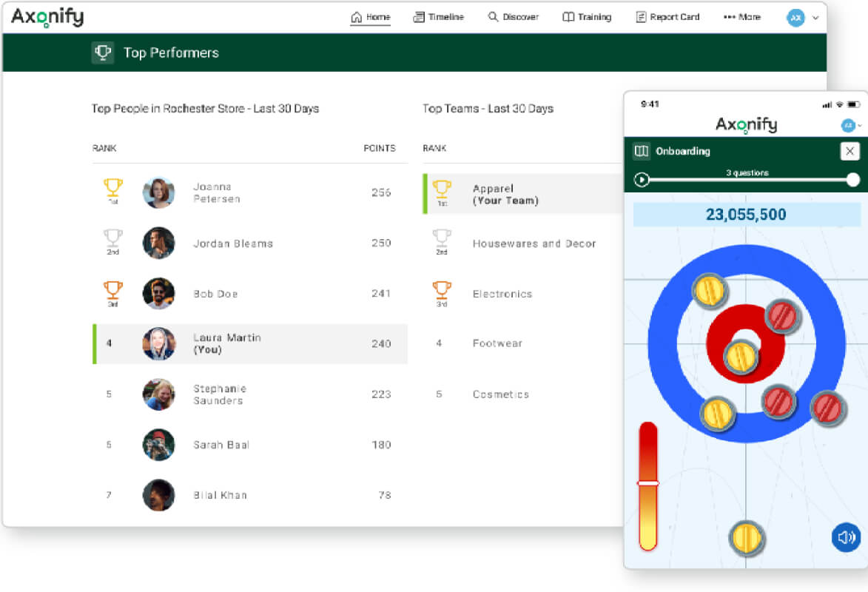Select the name Bob Doe
The image size is (868, 592).
click(215, 294)
